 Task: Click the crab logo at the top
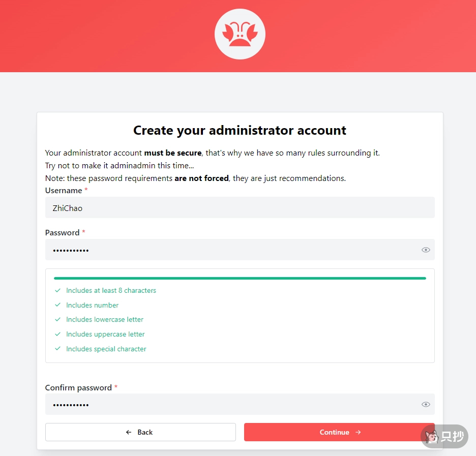point(240,34)
